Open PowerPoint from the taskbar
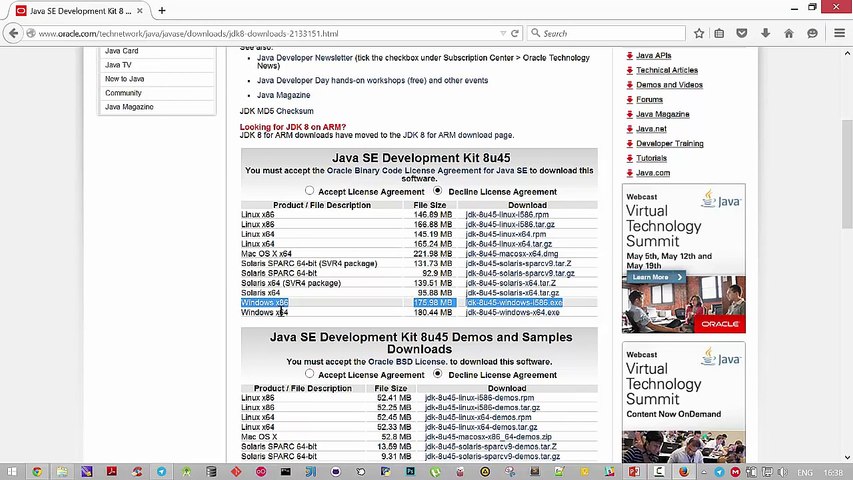The height and width of the screenshot is (480, 853). pos(634,471)
